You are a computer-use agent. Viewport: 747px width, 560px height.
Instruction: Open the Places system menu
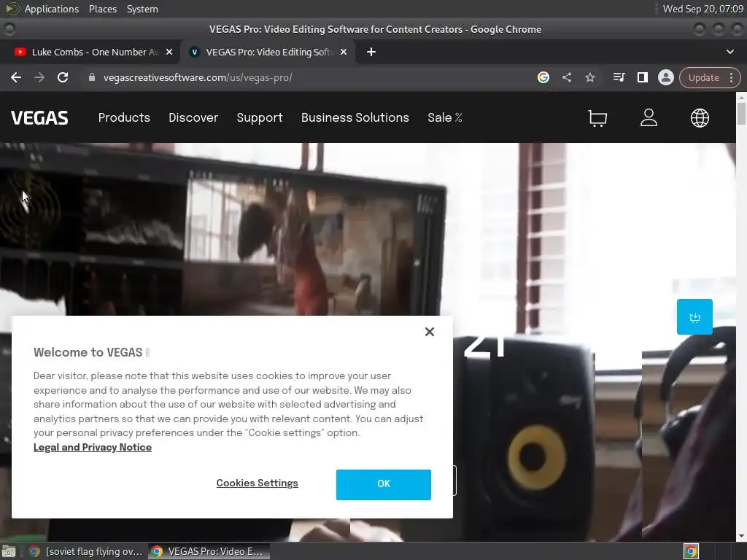coord(102,9)
